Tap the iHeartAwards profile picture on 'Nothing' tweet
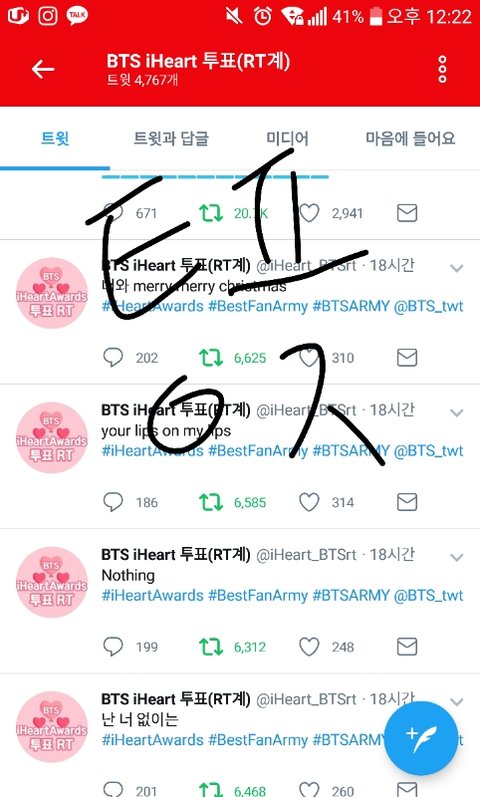The width and height of the screenshot is (480, 797). [x=52, y=583]
